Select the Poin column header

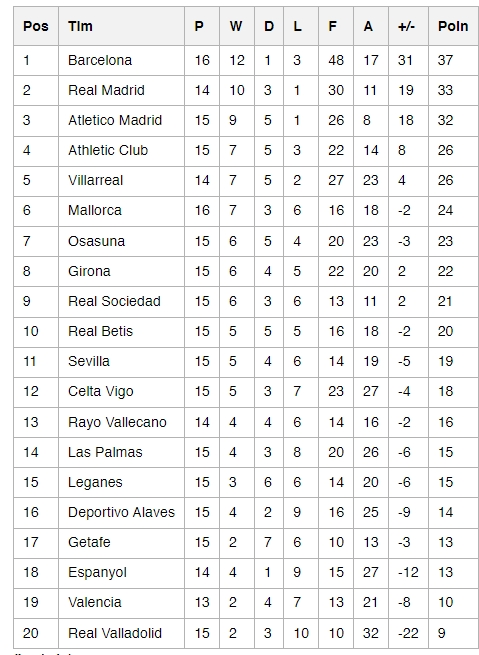(453, 26)
